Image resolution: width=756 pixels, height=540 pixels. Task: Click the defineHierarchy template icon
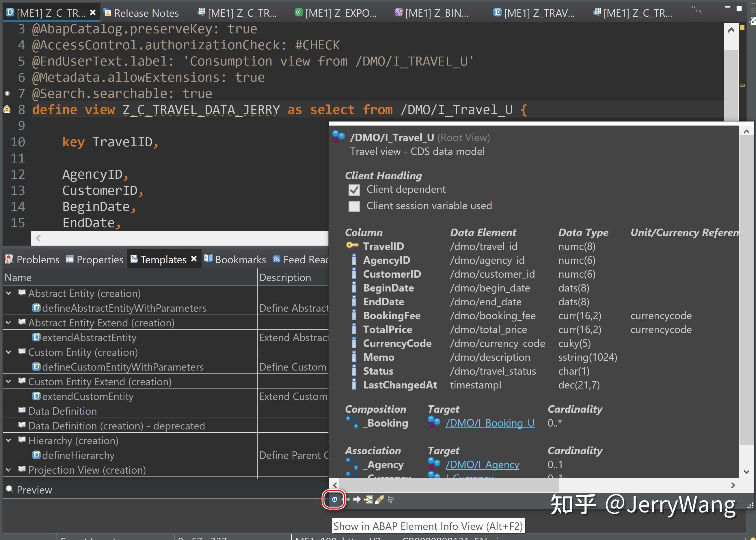(x=37, y=455)
